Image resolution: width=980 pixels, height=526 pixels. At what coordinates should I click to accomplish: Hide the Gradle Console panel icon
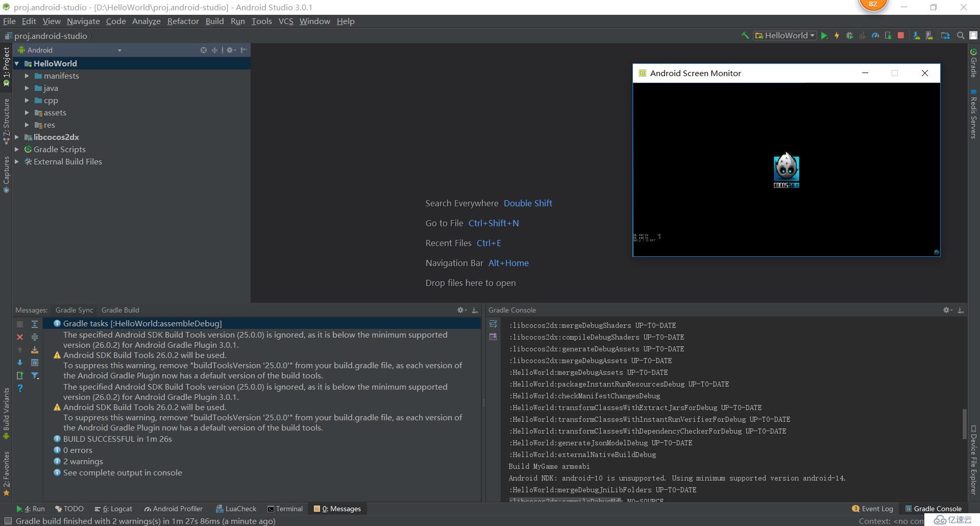click(961, 310)
